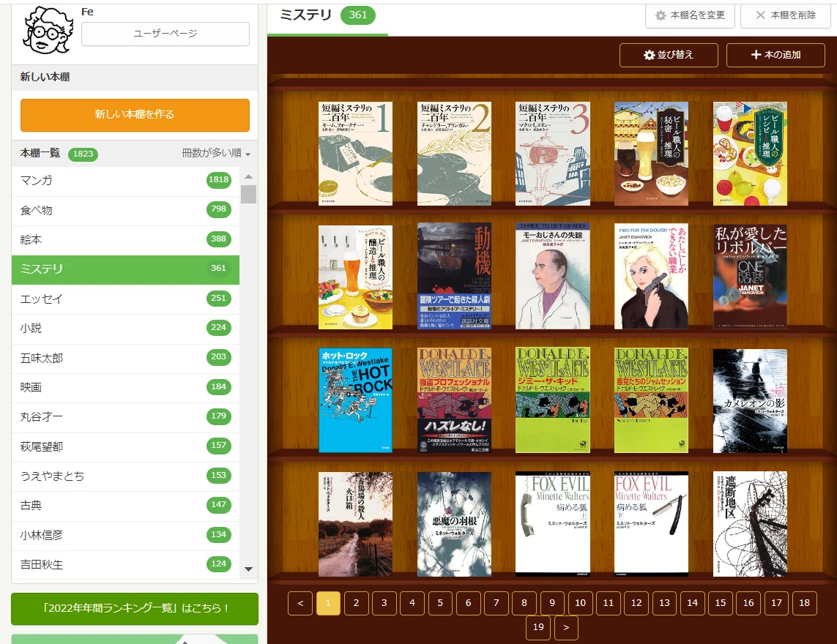Screen dimensions: 837x644
Task: Open book 短編ミステリの二百年 1
Action: click(355, 154)
